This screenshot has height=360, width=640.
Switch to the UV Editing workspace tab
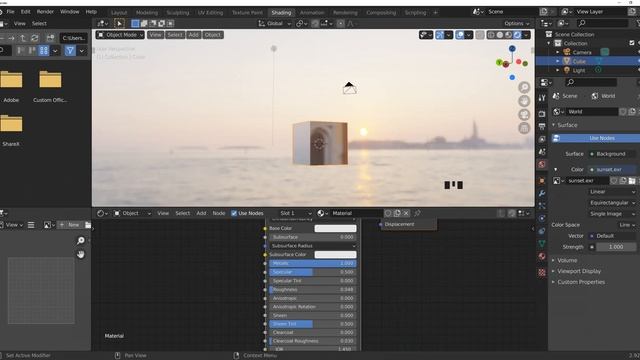point(210,13)
